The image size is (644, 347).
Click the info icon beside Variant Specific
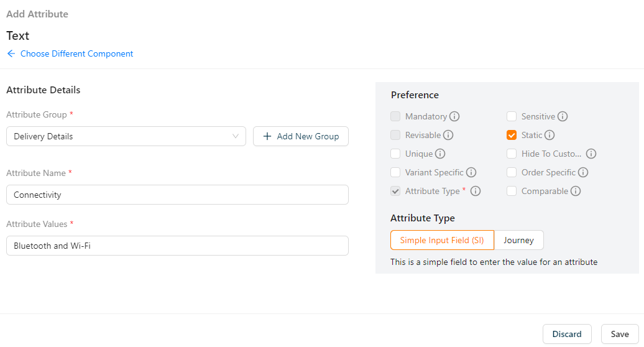click(471, 172)
